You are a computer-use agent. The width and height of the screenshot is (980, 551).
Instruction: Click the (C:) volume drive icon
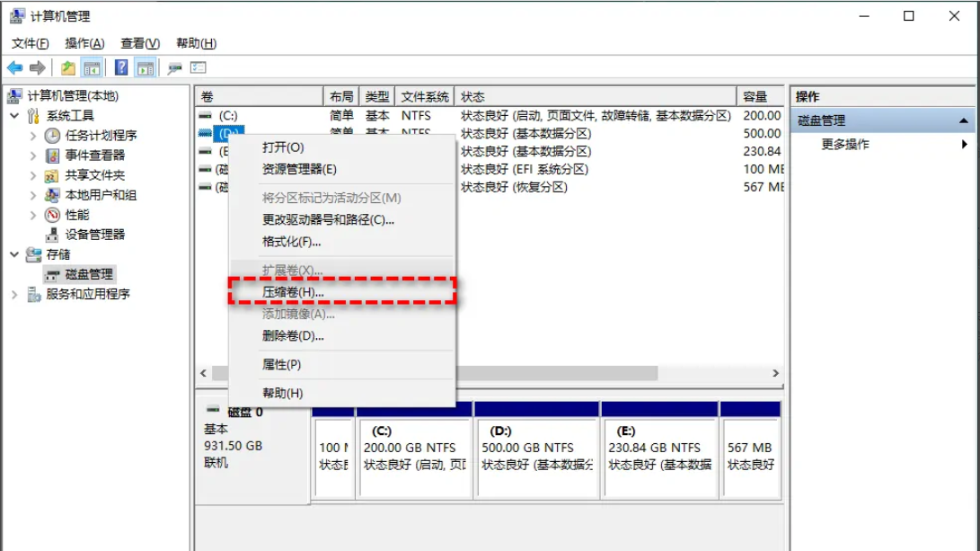pos(205,116)
